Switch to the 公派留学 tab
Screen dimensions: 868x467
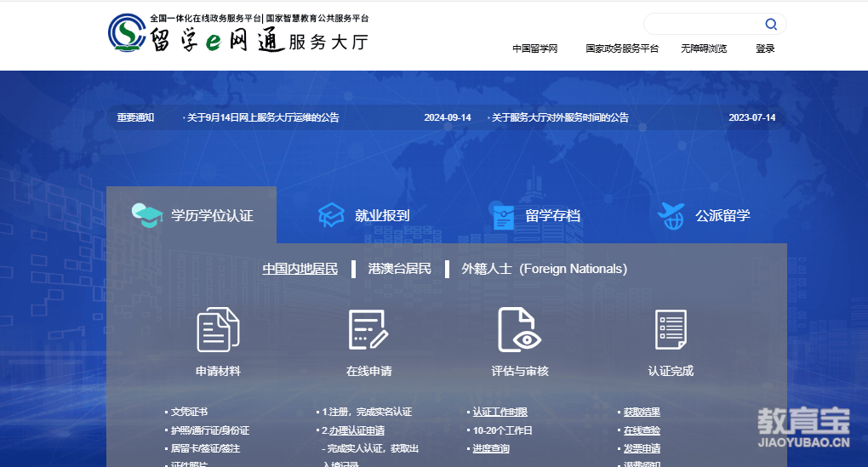[x=704, y=216]
